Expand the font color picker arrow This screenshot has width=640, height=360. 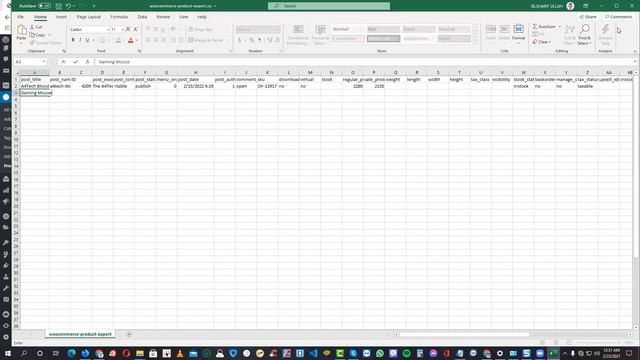pyautogui.click(x=137, y=40)
